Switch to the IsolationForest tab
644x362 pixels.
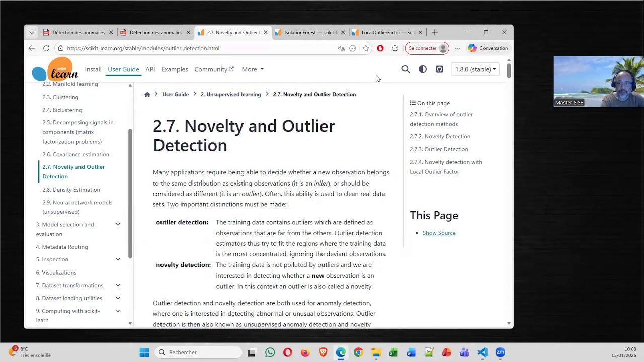tap(309, 32)
